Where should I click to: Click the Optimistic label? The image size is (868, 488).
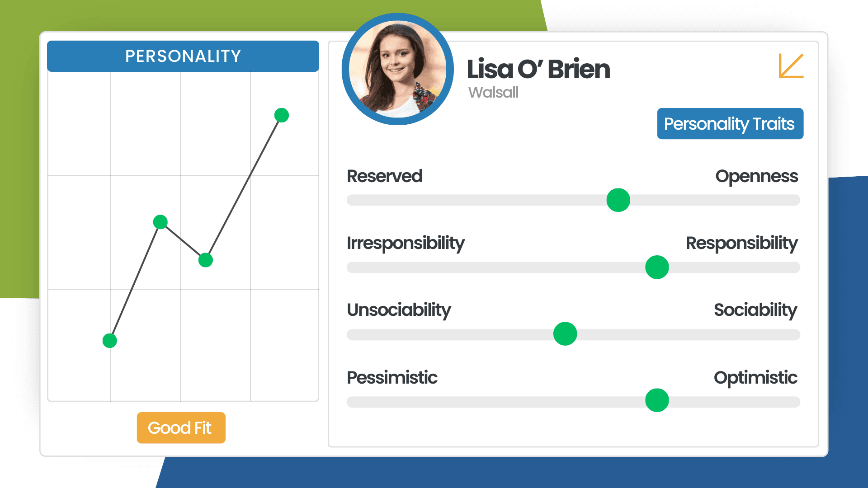pyautogui.click(x=755, y=378)
